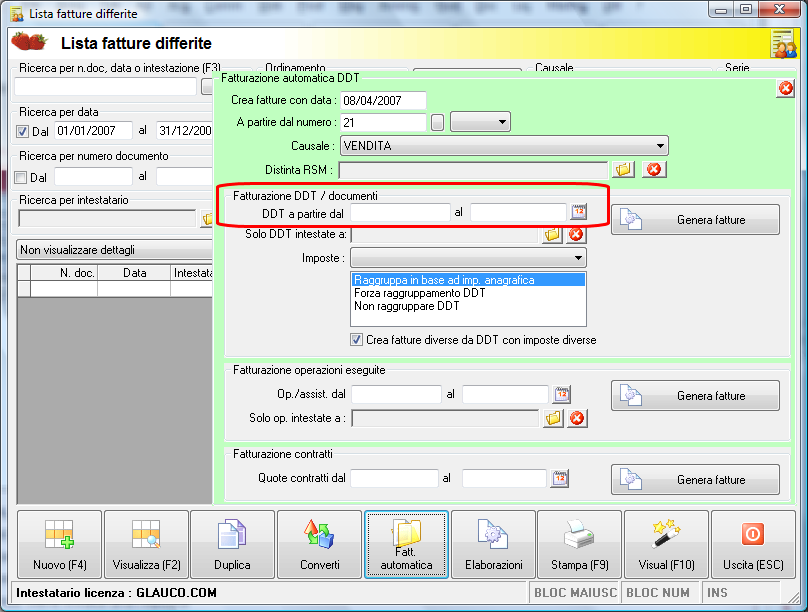Click the search field for n.doc, data o intestazione
The width and height of the screenshot is (808, 612).
[106, 86]
